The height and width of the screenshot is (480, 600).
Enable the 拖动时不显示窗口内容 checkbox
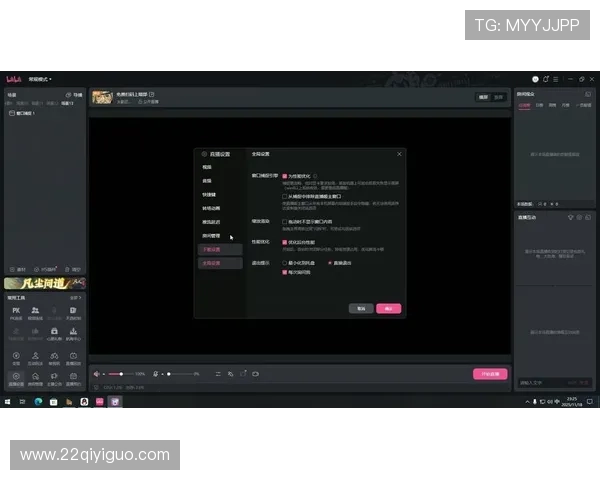(x=285, y=221)
